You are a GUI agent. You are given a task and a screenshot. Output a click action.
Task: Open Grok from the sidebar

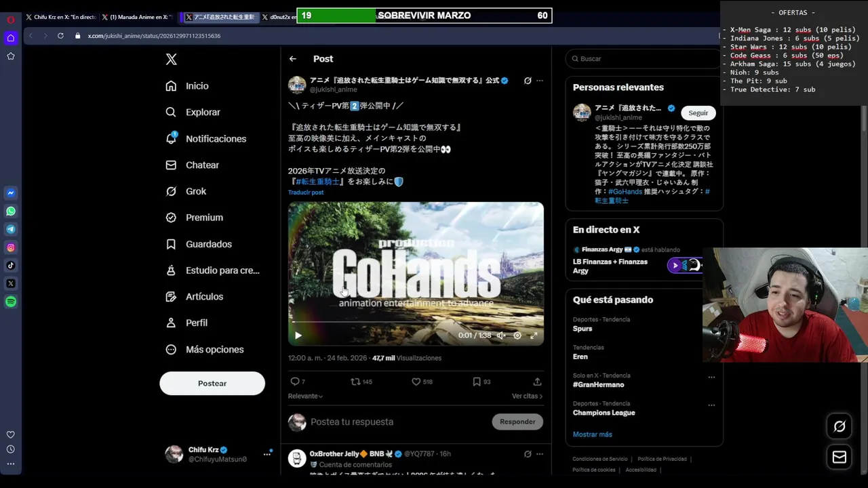(x=186, y=192)
